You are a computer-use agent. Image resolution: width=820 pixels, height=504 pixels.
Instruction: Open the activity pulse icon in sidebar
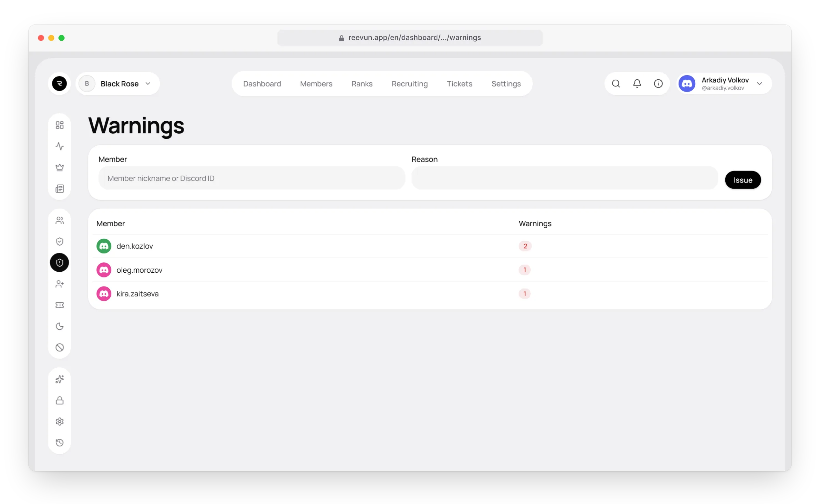point(59,146)
